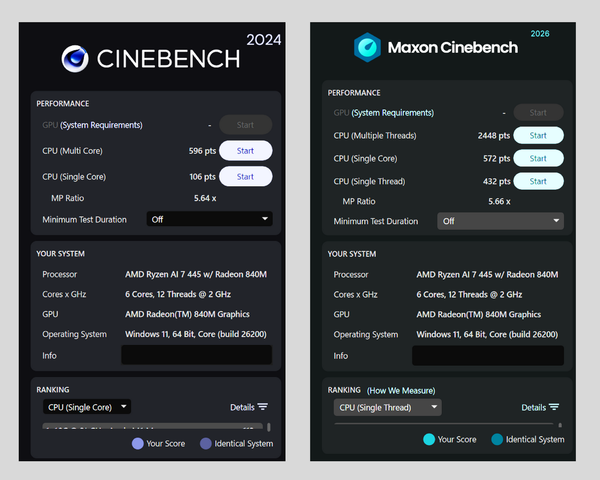Click the Info input field in Cinebench 2024
This screenshot has width=600, height=480.
pos(197,355)
